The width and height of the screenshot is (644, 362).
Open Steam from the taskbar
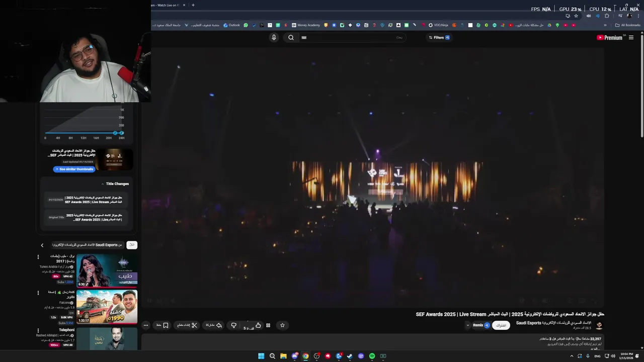[350, 356]
